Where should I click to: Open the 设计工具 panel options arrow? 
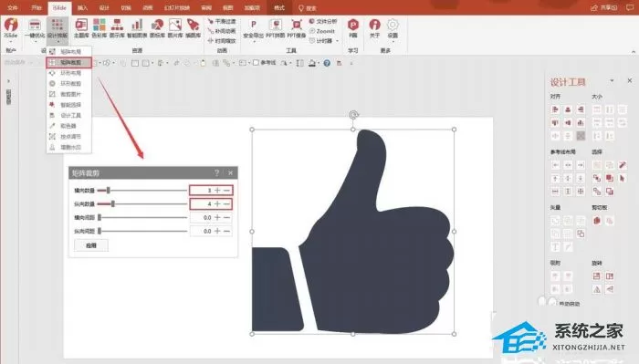coord(612,80)
